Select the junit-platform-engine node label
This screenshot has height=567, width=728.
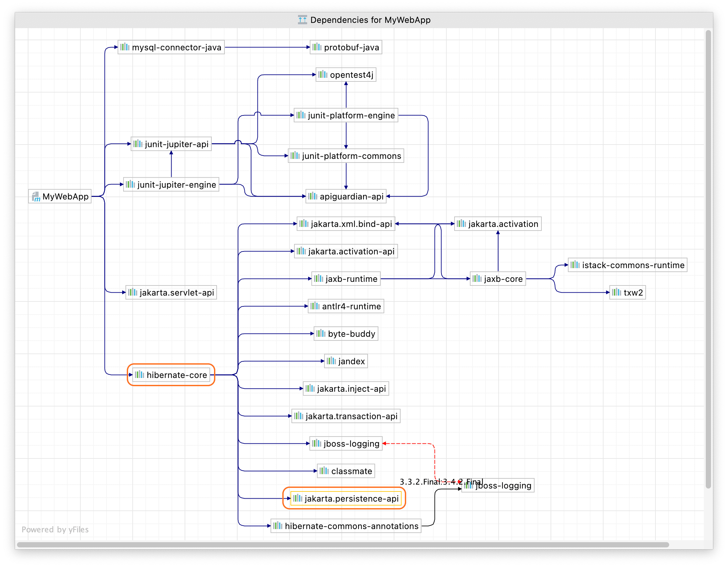coord(351,115)
